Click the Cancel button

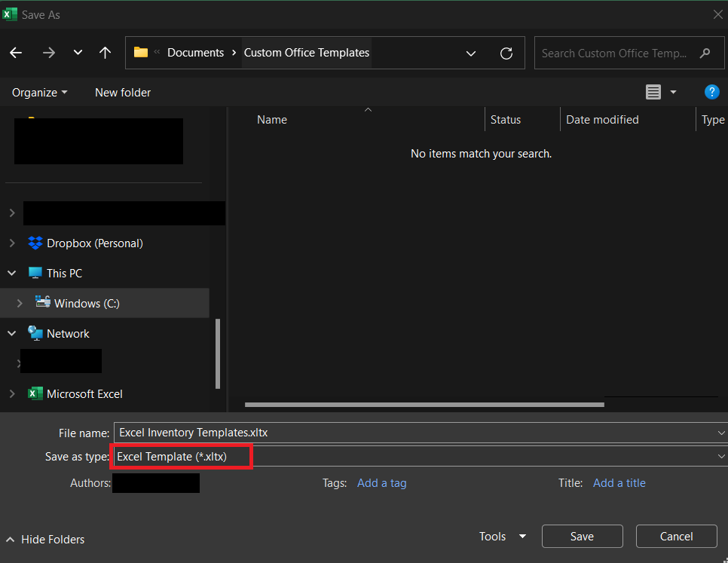(x=677, y=537)
